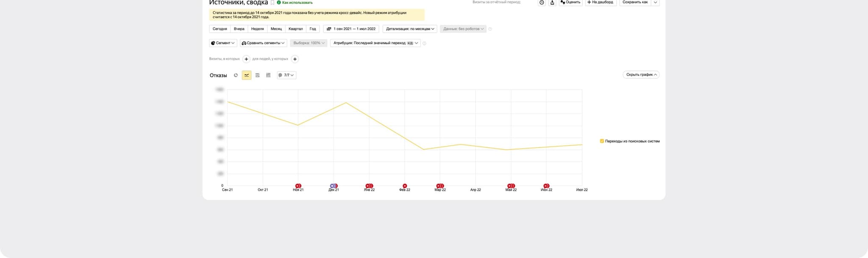
Task: Select the stacked area chart icon
Action: pos(257,75)
